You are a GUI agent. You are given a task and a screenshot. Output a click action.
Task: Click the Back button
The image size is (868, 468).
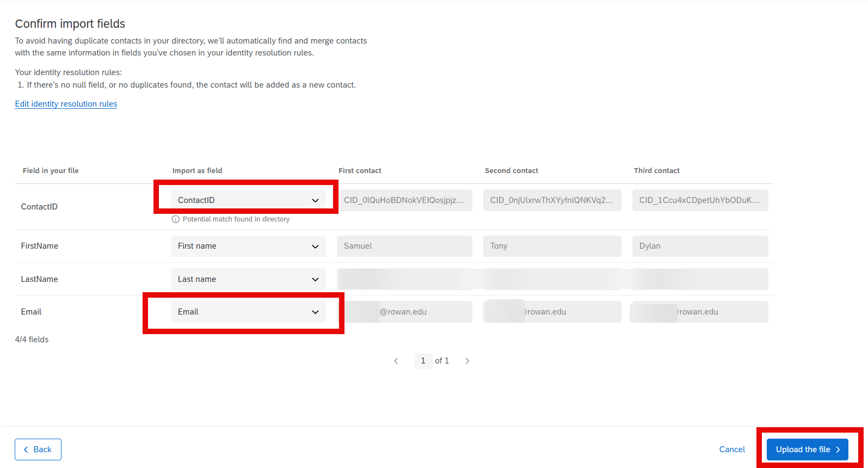click(x=38, y=449)
